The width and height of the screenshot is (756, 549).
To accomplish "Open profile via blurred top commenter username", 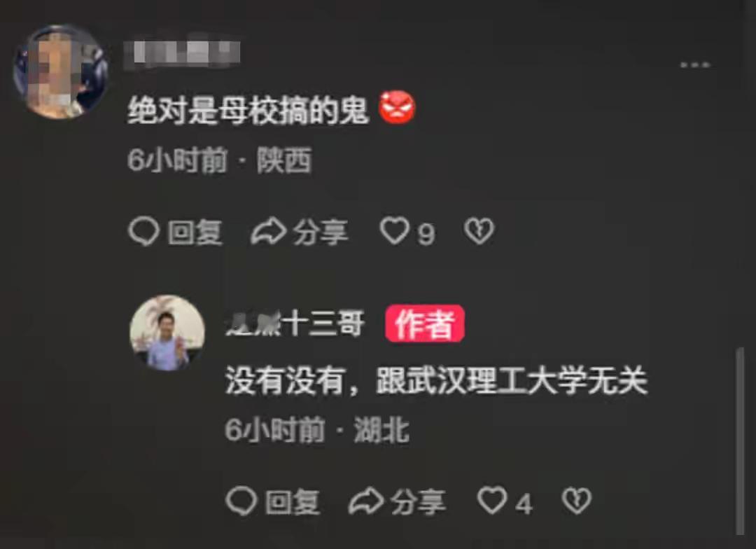I will coord(182,53).
